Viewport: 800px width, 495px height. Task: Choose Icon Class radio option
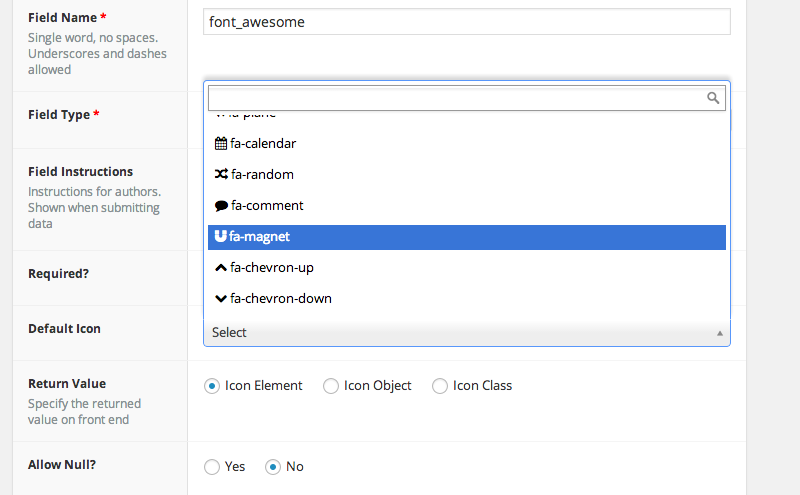pos(440,386)
